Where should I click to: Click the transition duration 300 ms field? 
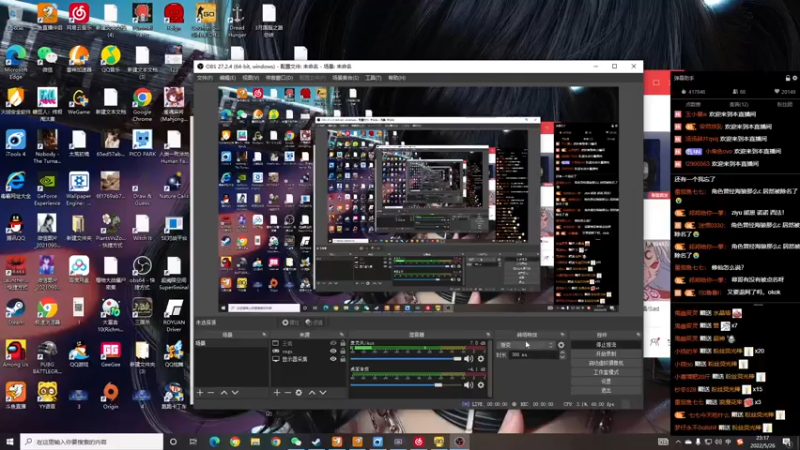coord(533,355)
